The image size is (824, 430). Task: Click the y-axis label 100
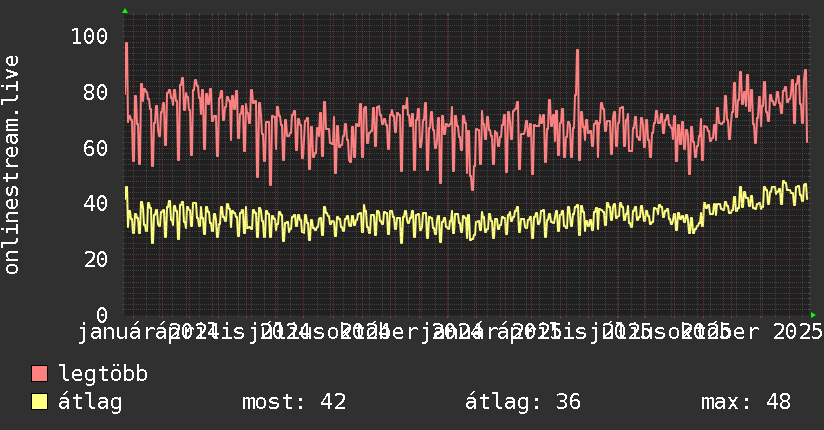(x=89, y=36)
